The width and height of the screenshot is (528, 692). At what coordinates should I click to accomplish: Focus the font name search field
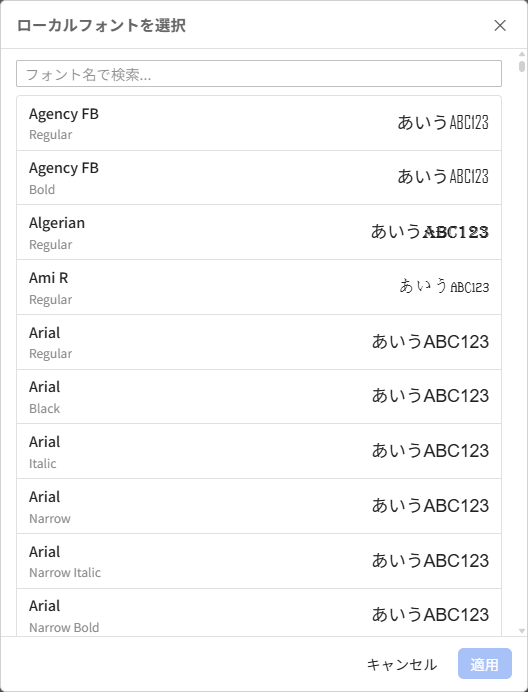coord(259,74)
